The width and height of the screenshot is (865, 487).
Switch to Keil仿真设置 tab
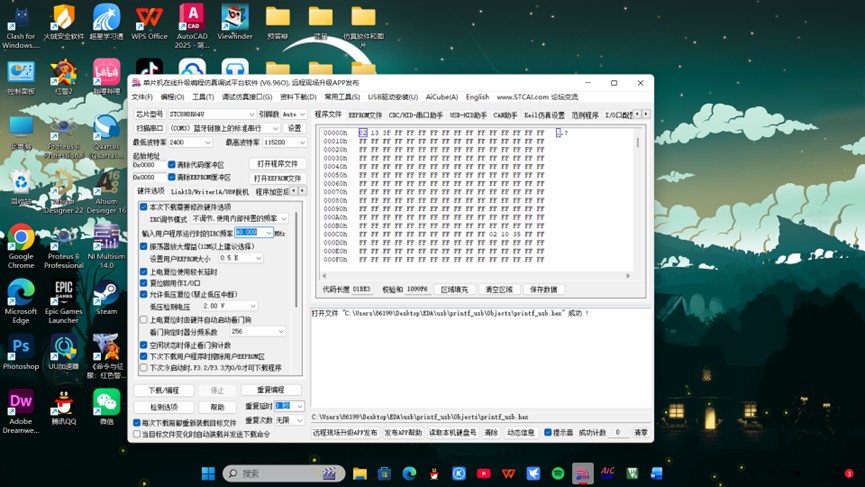pyautogui.click(x=544, y=115)
